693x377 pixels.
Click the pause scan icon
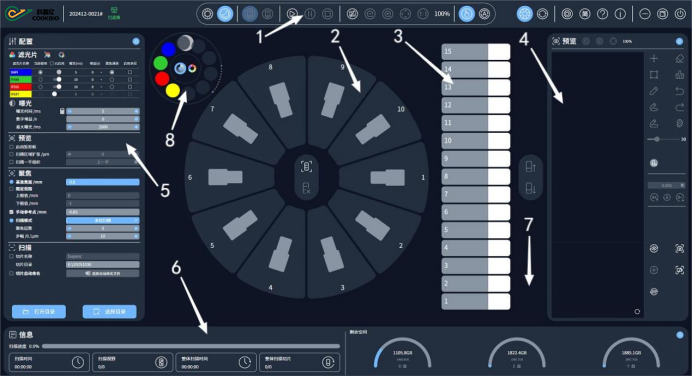[x=310, y=14]
